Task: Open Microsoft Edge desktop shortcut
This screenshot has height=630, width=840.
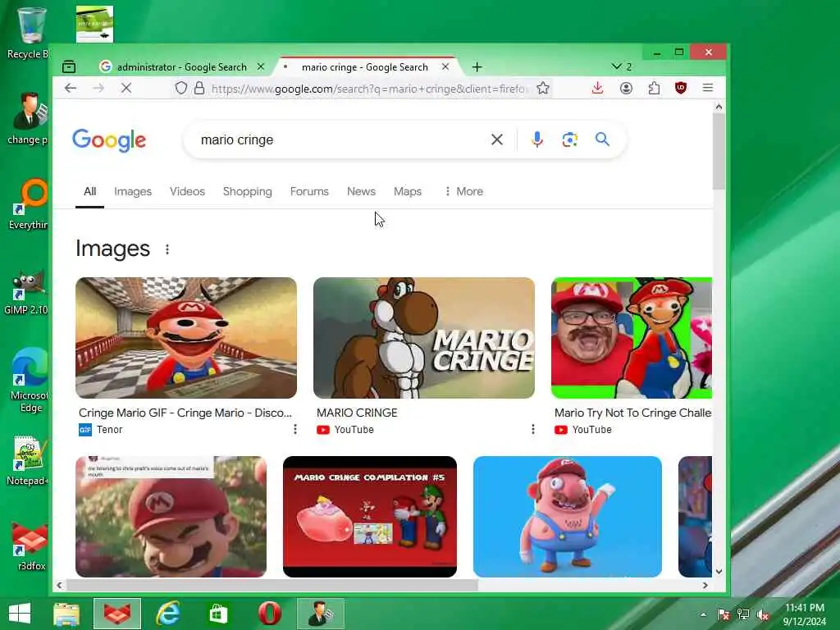Action: tap(30, 380)
